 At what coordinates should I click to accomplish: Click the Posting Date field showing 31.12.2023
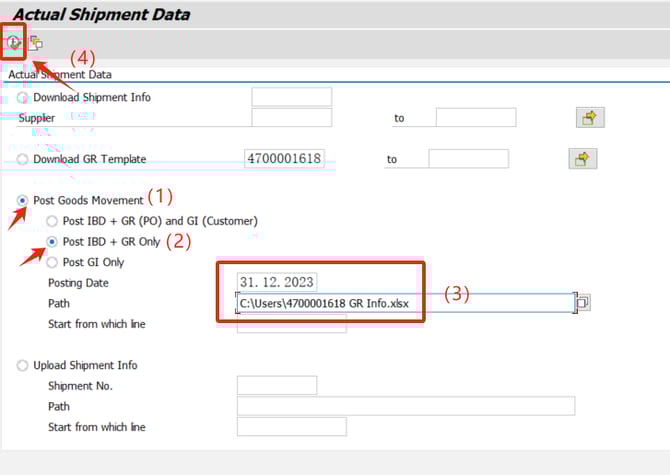coord(277,283)
